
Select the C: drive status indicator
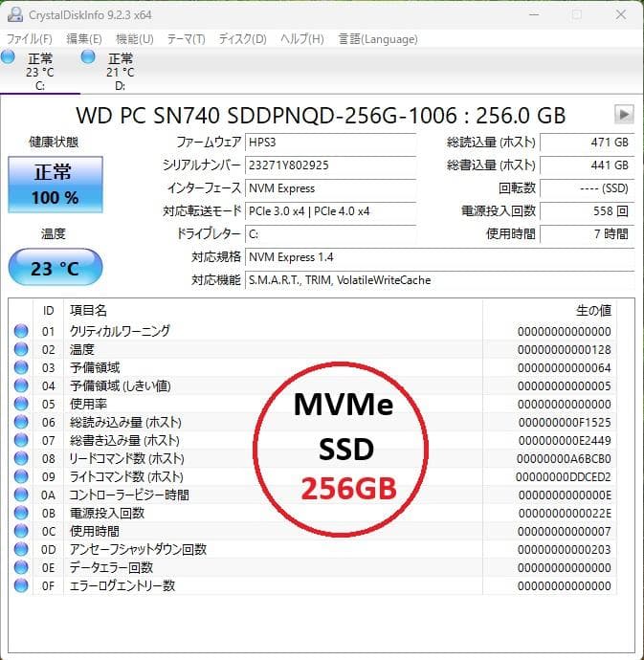point(40,71)
